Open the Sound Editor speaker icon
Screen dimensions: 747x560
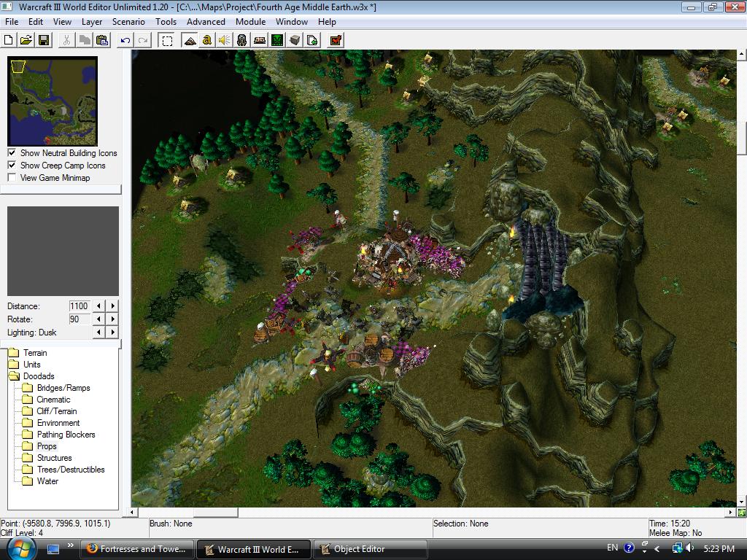point(225,41)
